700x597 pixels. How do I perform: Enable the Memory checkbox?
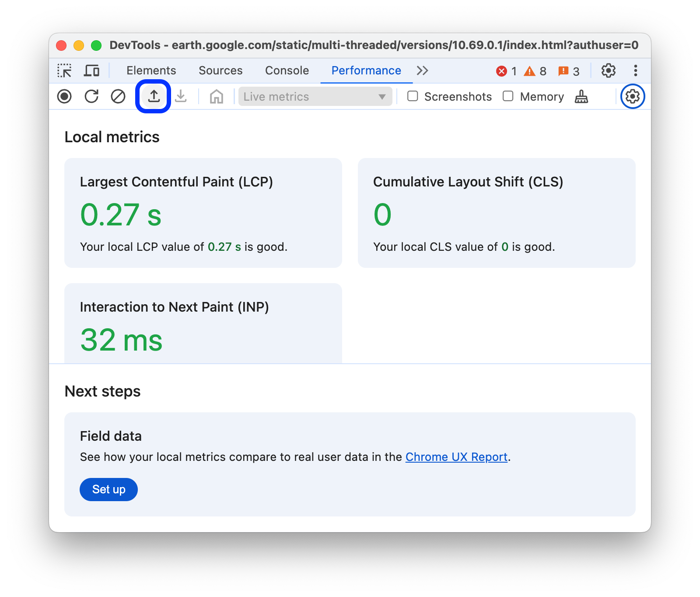click(508, 96)
